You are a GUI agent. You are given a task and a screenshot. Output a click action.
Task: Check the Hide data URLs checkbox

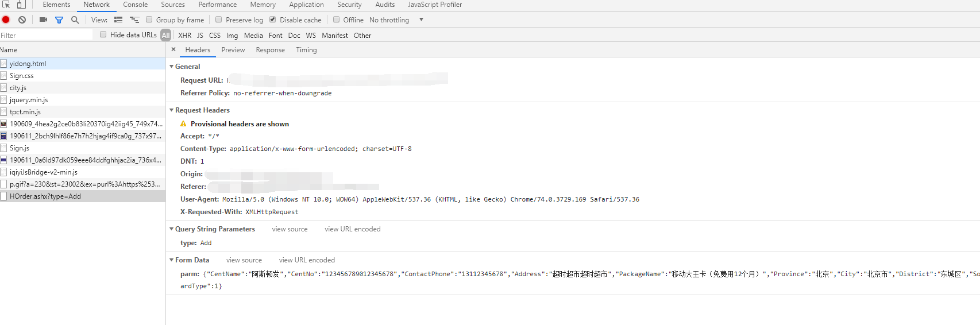tap(103, 34)
